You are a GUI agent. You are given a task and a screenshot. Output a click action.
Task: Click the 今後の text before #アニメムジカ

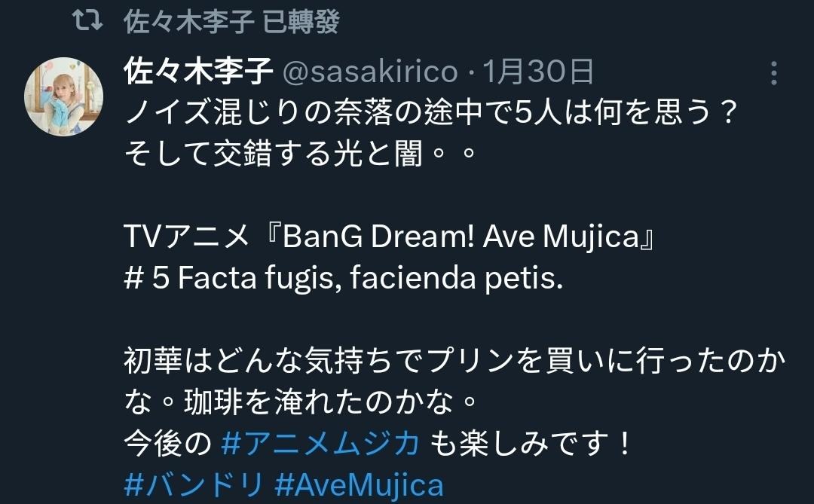click(x=167, y=443)
